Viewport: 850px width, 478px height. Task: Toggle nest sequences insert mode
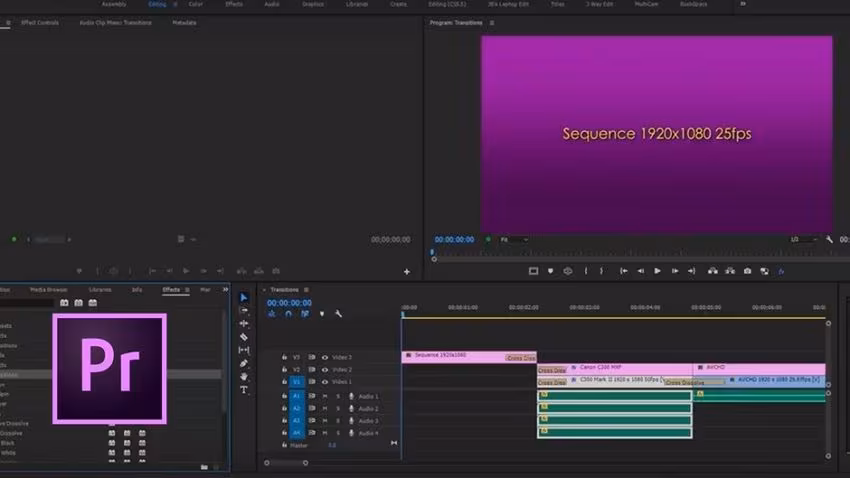(272, 314)
